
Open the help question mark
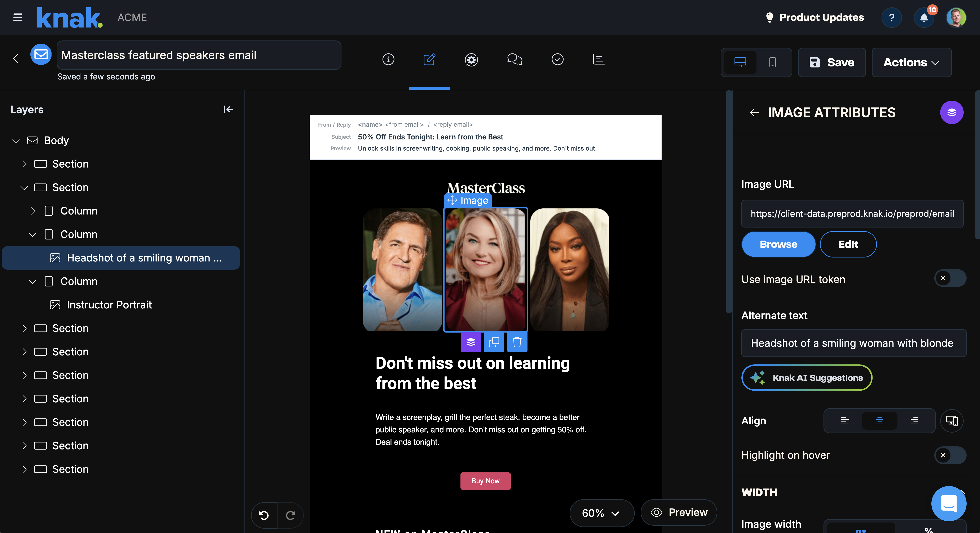pyautogui.click(x=891, y=18)
